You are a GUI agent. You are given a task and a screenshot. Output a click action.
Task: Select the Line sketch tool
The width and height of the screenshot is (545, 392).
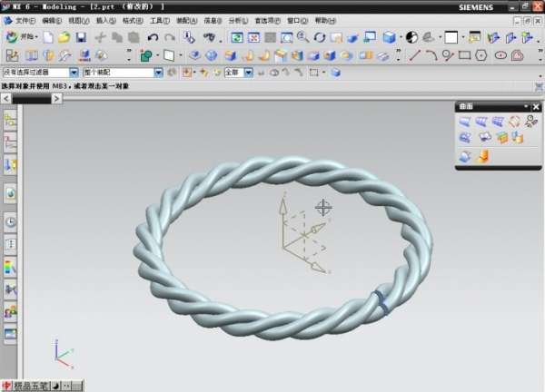(415, 54)
